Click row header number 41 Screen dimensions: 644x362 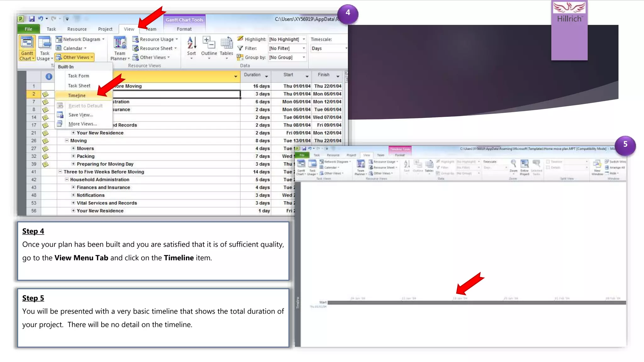pyautogui.click(x=34, y=172)
